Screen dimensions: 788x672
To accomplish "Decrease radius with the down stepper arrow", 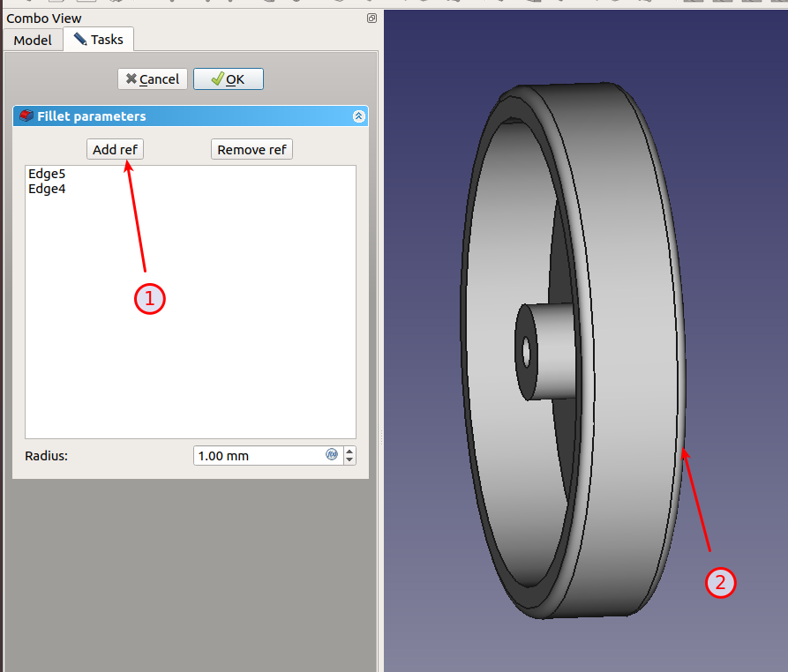I will click(349, 460).
